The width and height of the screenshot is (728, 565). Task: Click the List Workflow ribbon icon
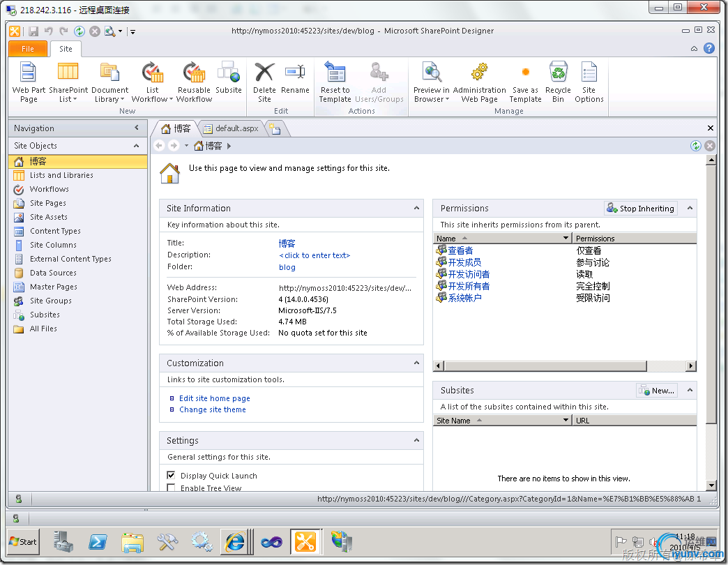152,82
